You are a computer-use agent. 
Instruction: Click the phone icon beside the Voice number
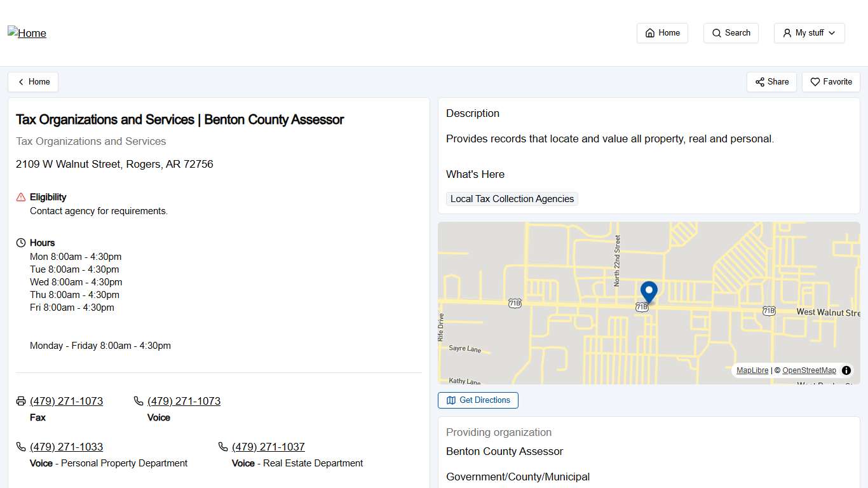click(138, 401)
